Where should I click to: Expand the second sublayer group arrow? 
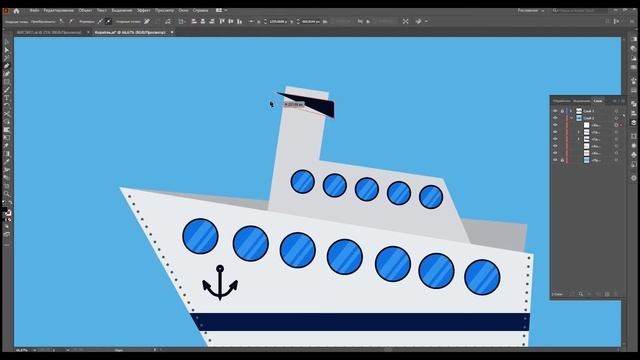pyautogui.click(x=578, y=132)
